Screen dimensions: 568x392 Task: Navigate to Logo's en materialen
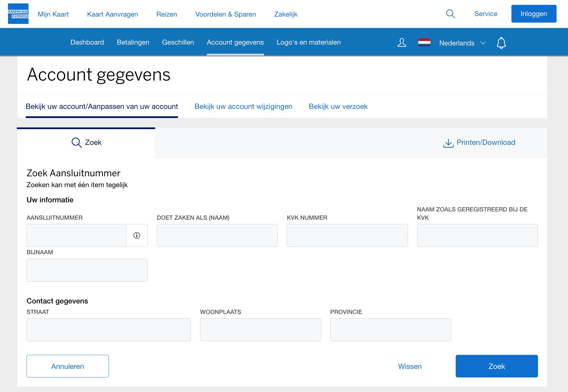[x=308, y=42]
